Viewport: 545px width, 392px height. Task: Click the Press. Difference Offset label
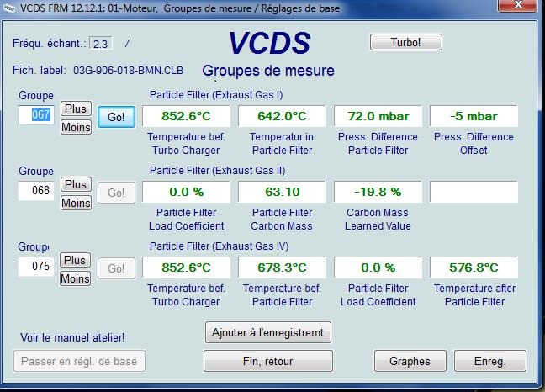tap(474, 144)
